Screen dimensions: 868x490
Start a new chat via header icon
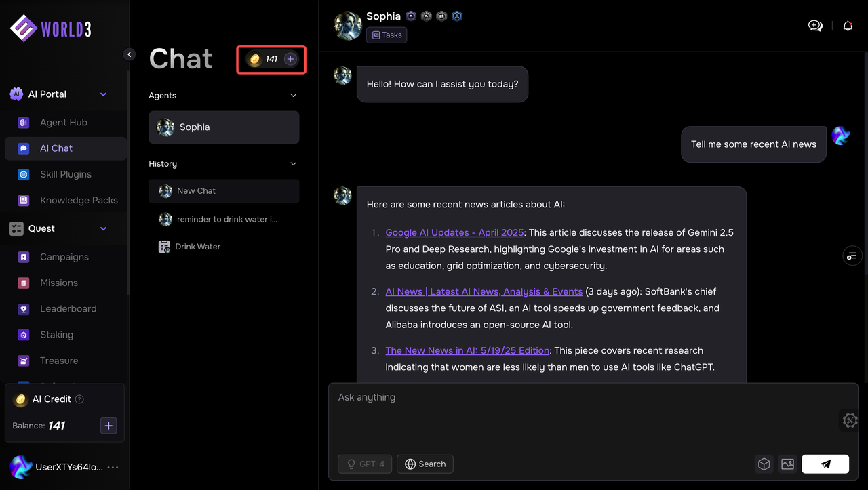[x=815, y=26]
